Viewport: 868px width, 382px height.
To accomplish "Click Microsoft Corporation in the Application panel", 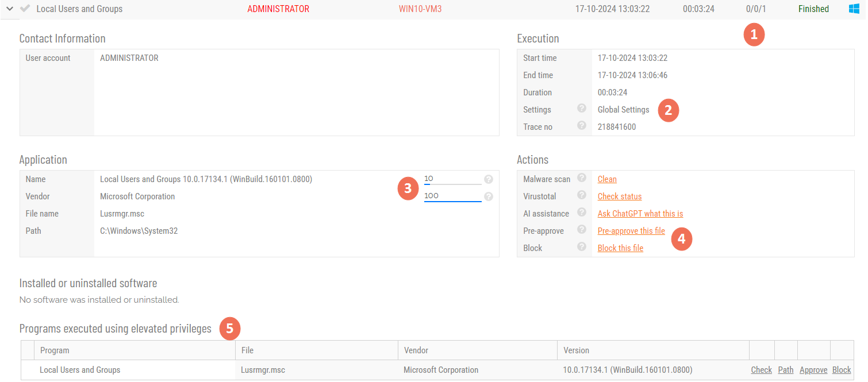I will click(x=137, y=196).
